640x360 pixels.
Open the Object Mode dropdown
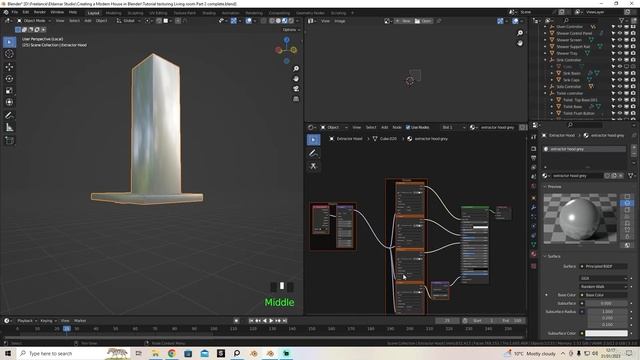pyautogui.click(x=35, y=21)
